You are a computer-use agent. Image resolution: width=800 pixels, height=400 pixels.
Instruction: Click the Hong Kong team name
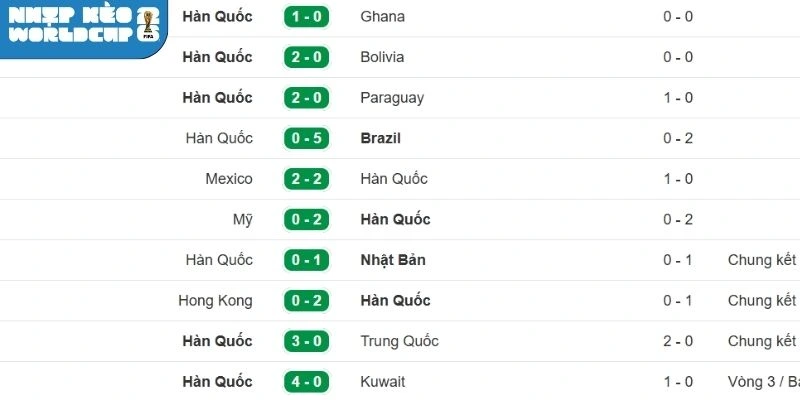click(215, 301)
